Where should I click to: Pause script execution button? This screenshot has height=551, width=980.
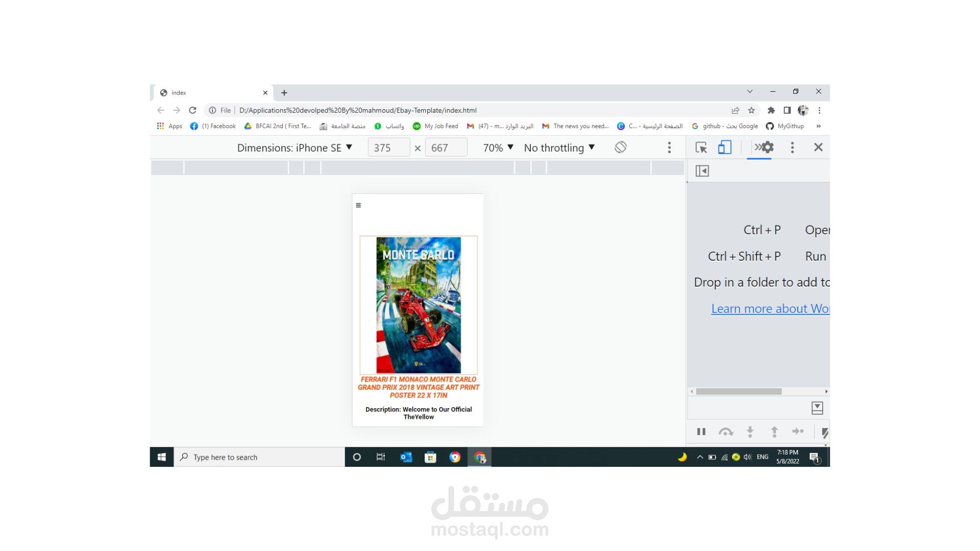tap(701, 432)
